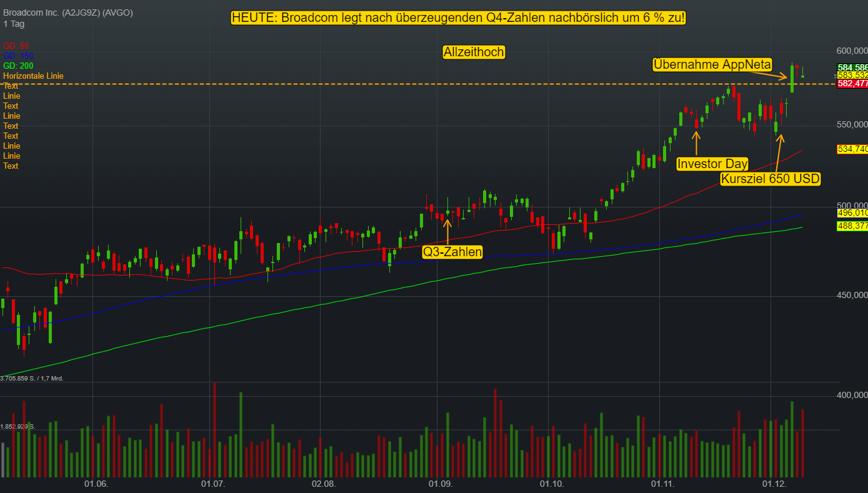Click the blue GD: 150 legend entry
The height and width of the screenshot is (493, 868).
pyautogui.click(x=18, y=56)
